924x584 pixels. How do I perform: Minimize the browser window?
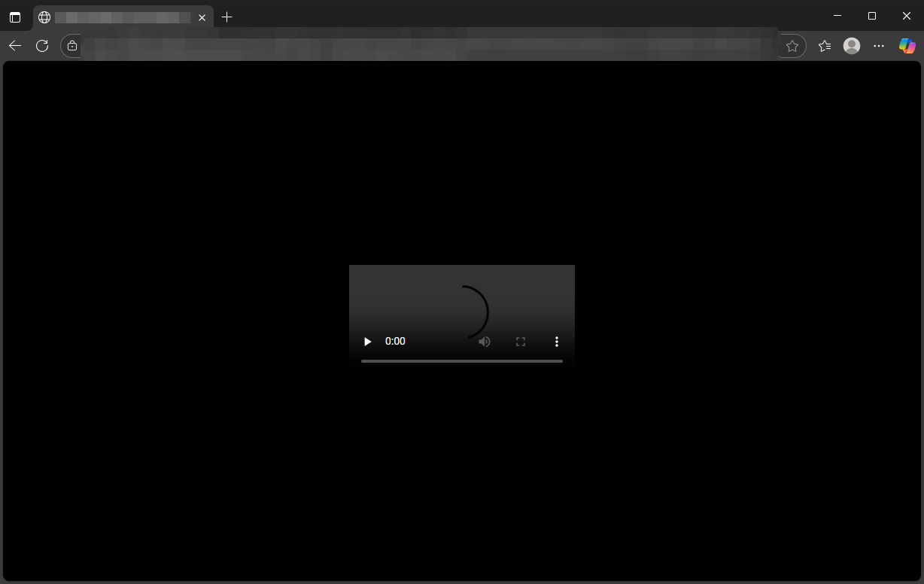pos(837,16)
